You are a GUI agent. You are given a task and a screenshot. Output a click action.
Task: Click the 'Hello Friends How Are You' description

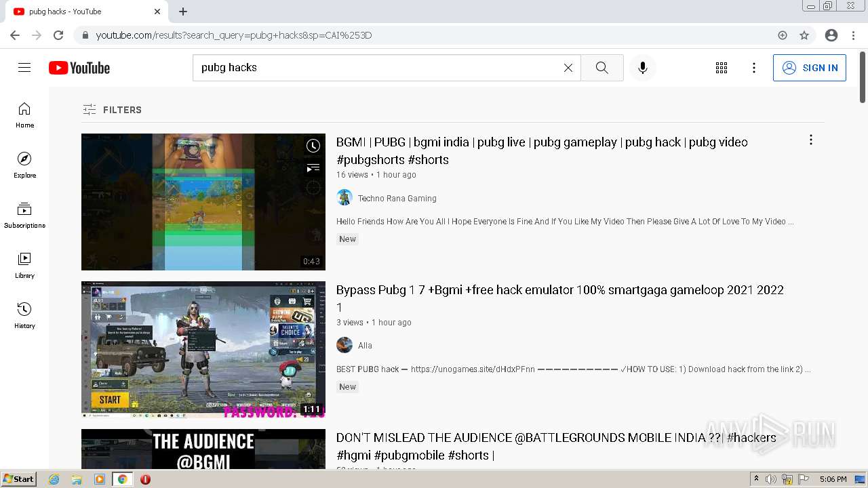(565, 222)
